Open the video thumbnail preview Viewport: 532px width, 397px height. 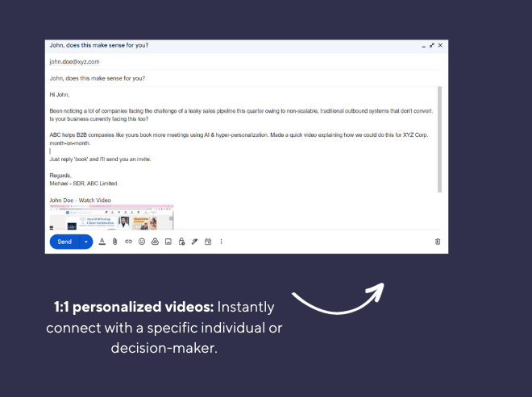tap(111, 217)
